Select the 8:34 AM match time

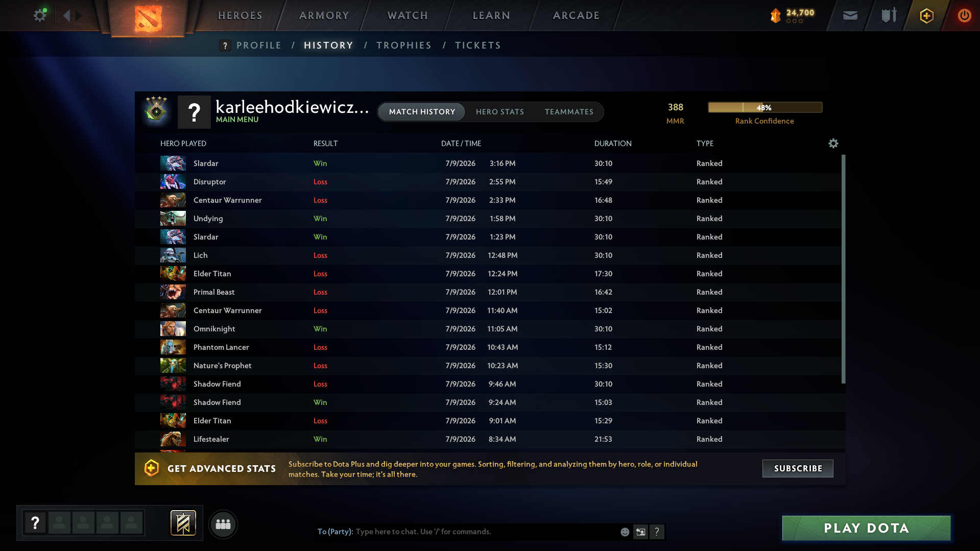pyautogui.click(x=502, y=439)
